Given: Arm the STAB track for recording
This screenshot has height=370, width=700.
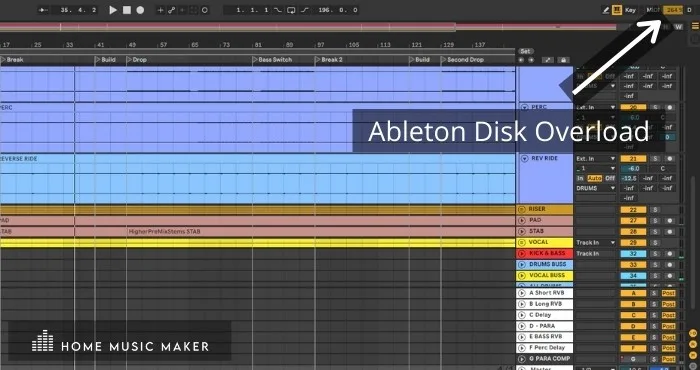Looking at the screenshot, I should pos(669,232).
